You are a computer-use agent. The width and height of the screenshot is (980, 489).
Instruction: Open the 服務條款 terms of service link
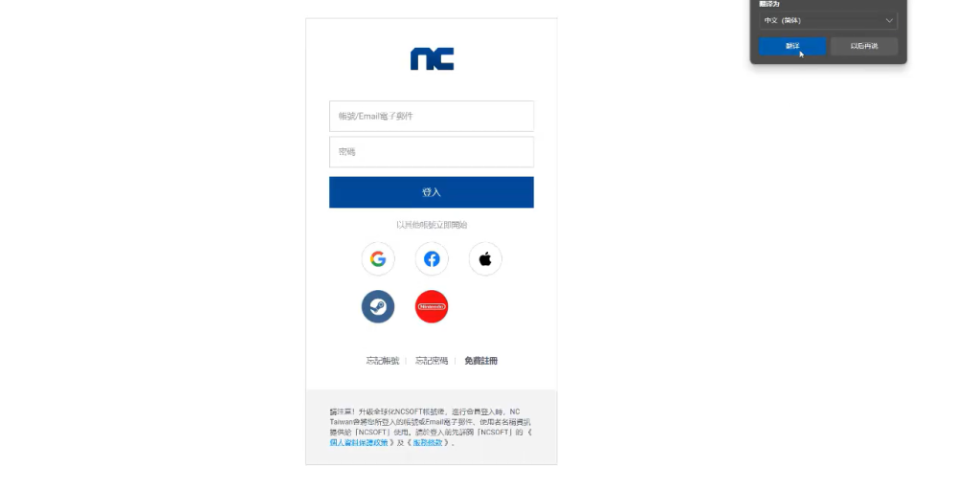coord(428,442)
